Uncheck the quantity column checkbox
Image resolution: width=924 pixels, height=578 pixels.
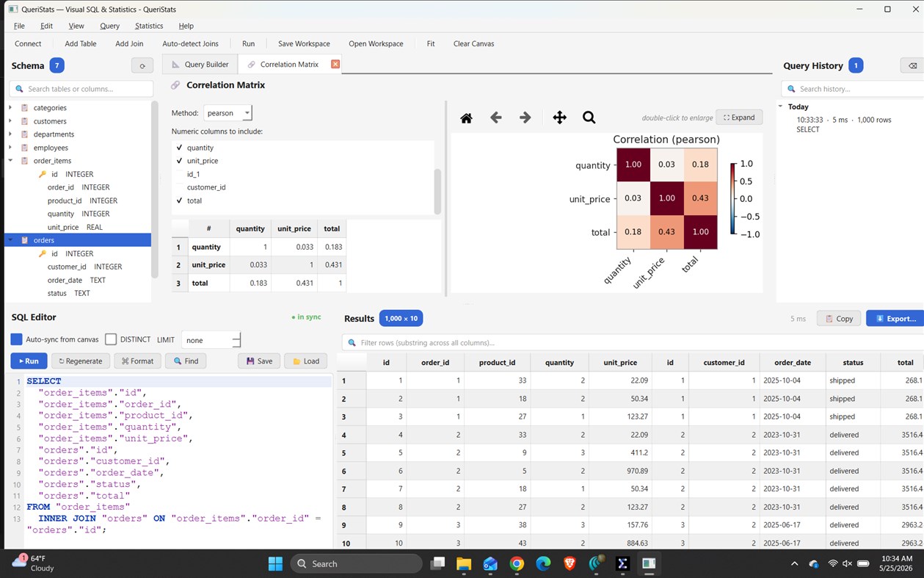pyautogui.click(x=179, y=148)
